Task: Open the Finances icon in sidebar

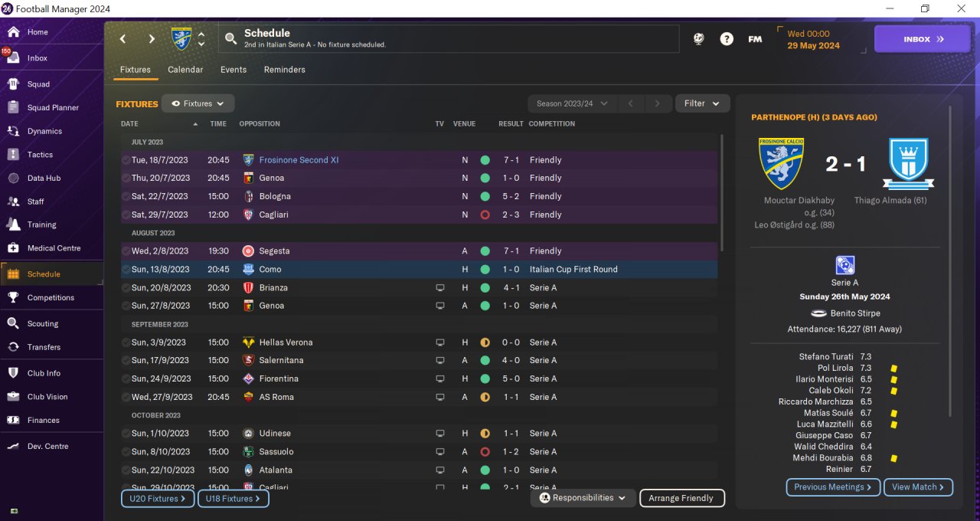Action: [13, 420]
